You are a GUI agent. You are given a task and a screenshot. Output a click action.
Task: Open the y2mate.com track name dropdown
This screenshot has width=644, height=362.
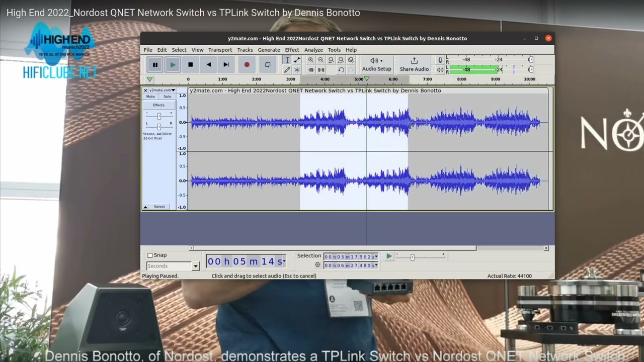tap(162, 90)
